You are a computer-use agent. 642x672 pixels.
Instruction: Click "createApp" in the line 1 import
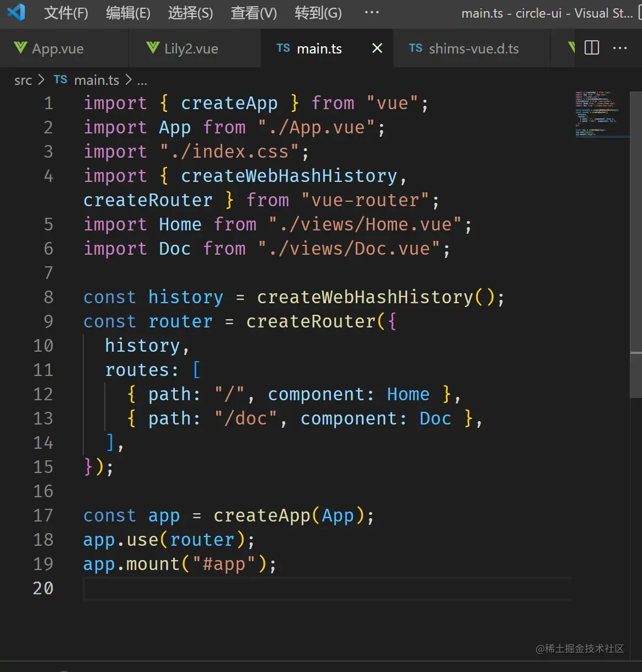click(x=229, y=103)
